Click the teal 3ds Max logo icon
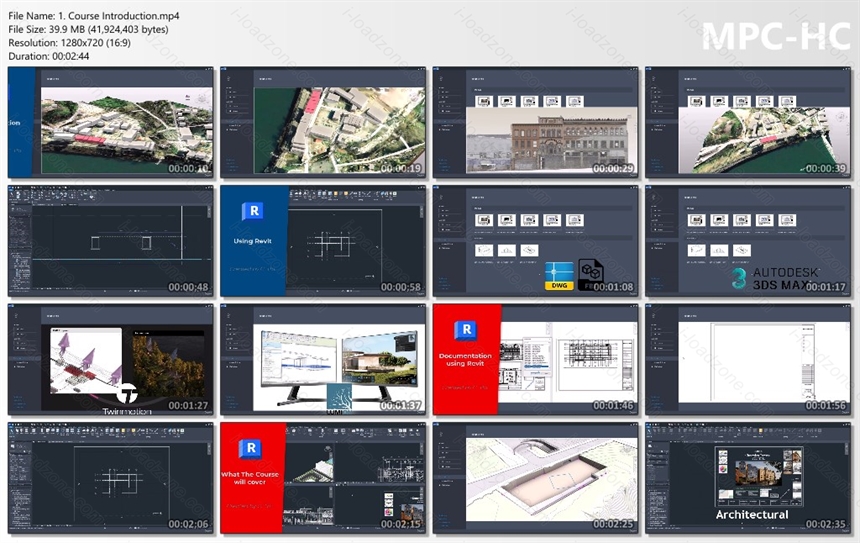 739,278
